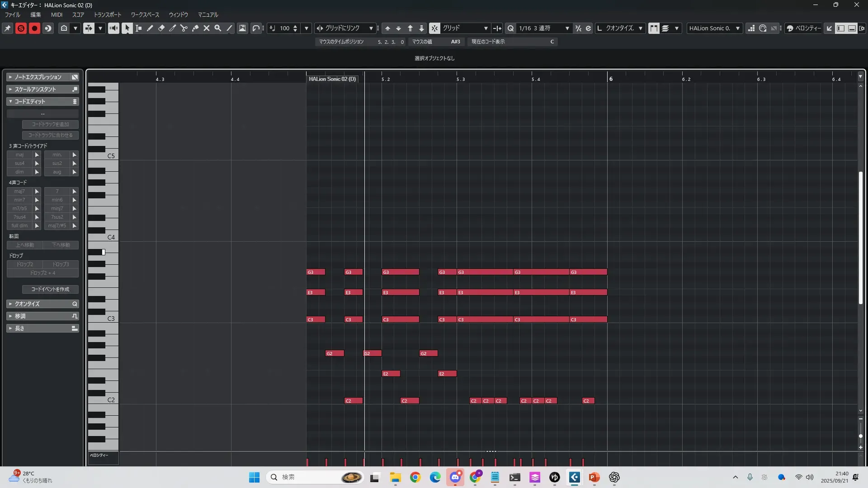
Task: Pick the Split scissors tool
Action: coord(184,28)
